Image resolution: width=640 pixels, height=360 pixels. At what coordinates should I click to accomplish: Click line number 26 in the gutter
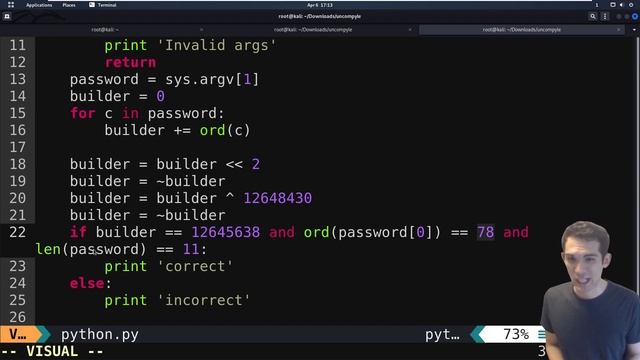tap(18, 317)
